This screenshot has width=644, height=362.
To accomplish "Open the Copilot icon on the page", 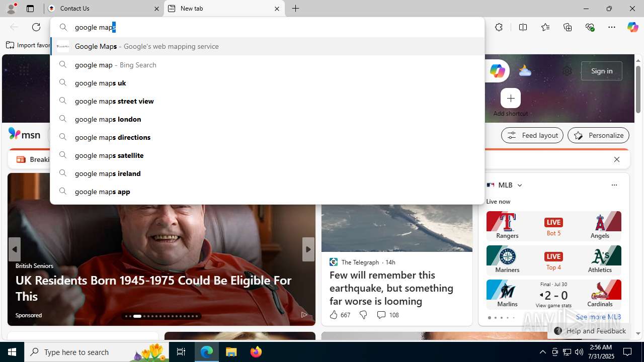I will pos(497,71).
